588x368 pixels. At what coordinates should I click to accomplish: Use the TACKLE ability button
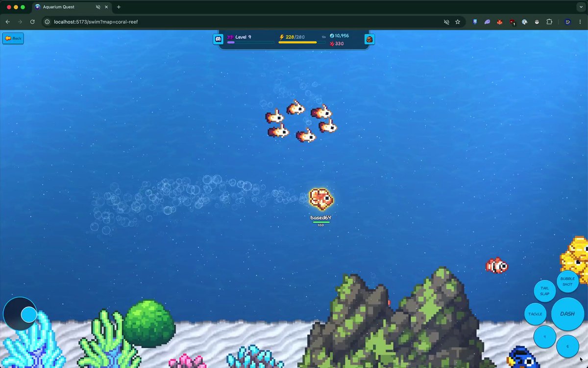(x=535, y=314)
